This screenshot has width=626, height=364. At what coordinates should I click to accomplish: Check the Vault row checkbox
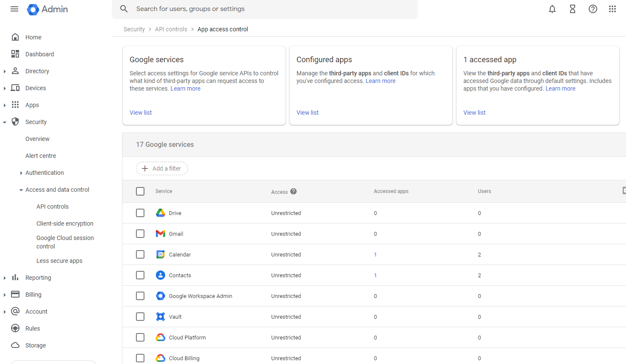(x=140, y=317)
